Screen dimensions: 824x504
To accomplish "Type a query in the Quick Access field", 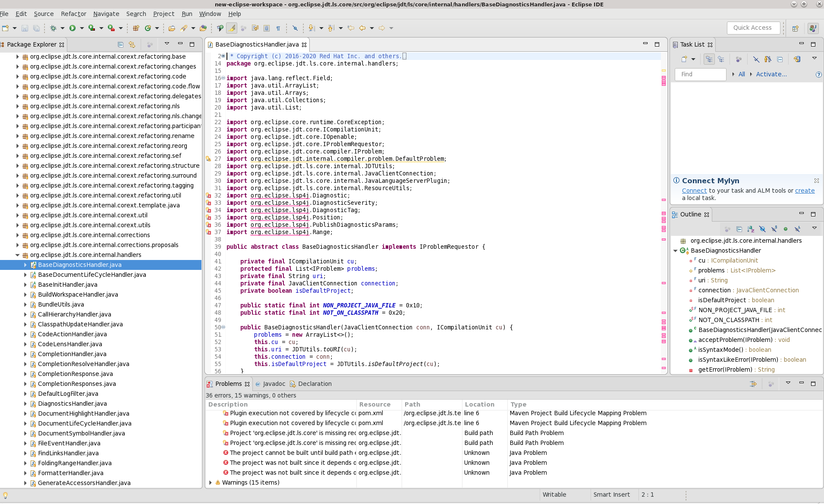I will 752,28.
